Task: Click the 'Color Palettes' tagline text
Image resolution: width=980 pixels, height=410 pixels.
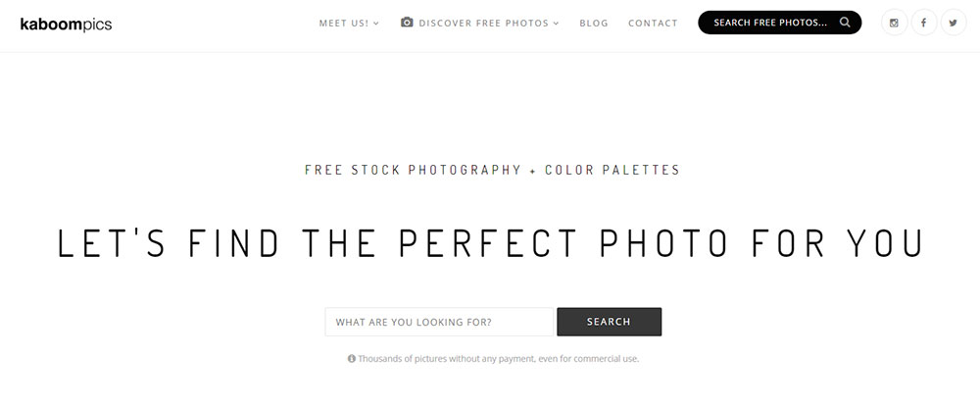Action: coord(612,170)
